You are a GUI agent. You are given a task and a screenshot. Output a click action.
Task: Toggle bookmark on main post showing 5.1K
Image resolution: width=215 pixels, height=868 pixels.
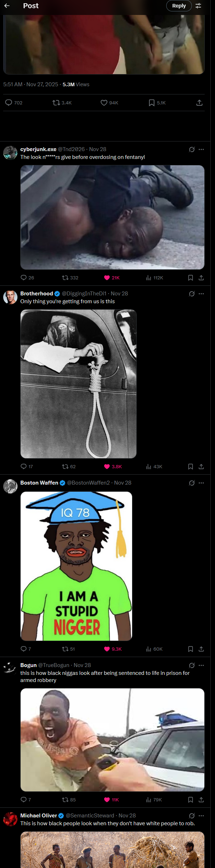[x=157, y=103]
